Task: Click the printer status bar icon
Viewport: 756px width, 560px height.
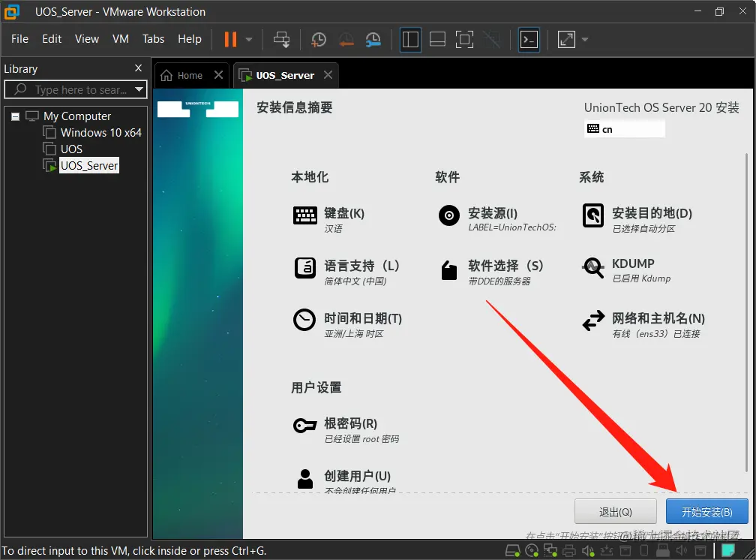Action: 569,550
